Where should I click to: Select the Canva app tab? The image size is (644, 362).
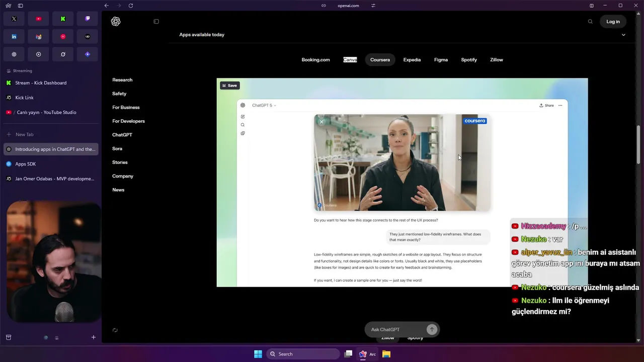(x=350, y=60)
